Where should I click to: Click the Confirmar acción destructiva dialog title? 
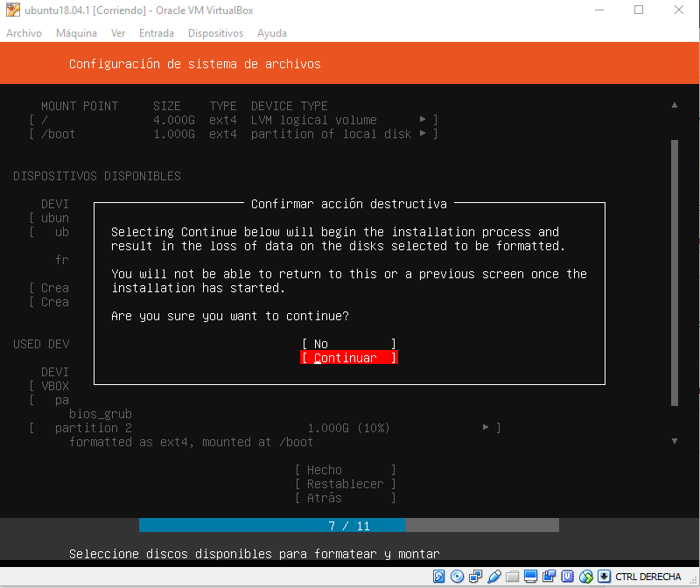(x=349, y=204)
